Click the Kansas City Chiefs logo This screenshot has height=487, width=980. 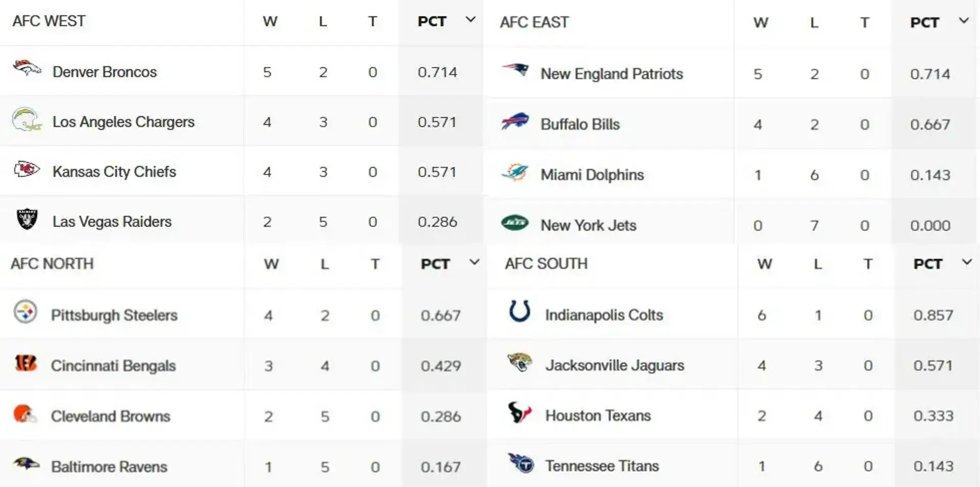pyautogui.click(x=27, y=169)
